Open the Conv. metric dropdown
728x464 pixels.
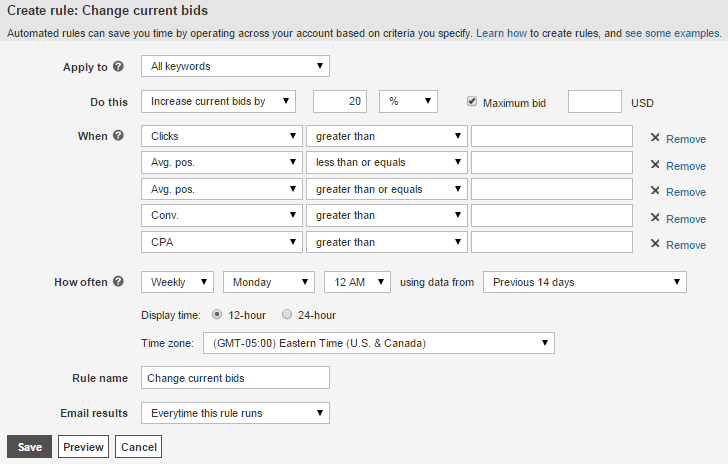click(x=222, y=215)
